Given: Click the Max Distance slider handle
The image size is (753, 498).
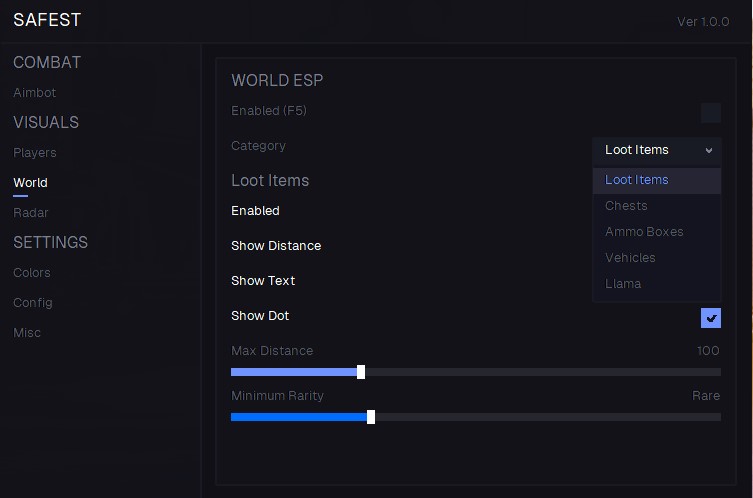Looking at the screenshot, I should pos(361,372).
